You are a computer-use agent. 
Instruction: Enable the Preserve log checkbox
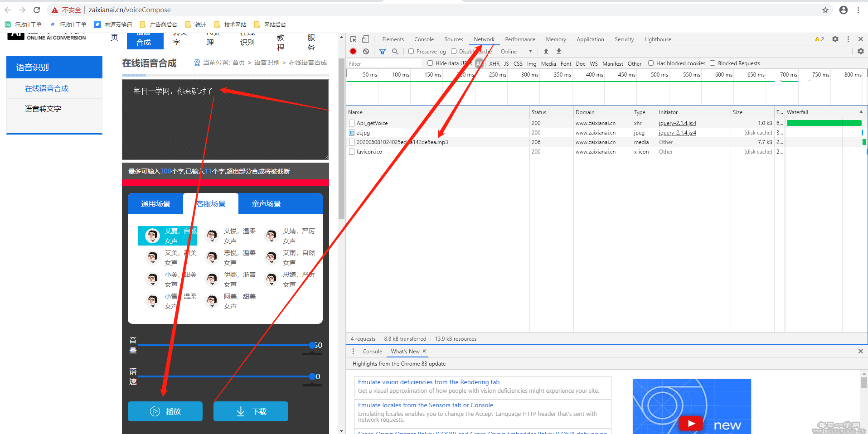coord(411,51)
